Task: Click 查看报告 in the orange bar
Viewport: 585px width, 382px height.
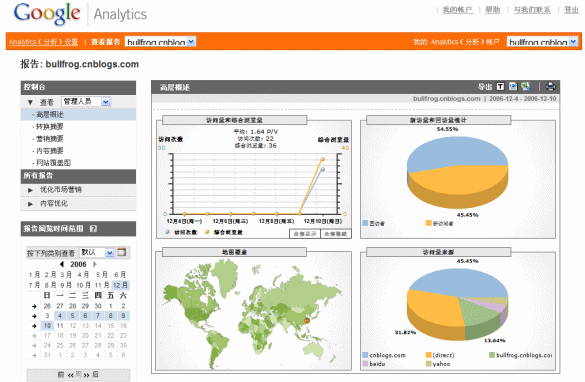Action: point(106,42)
